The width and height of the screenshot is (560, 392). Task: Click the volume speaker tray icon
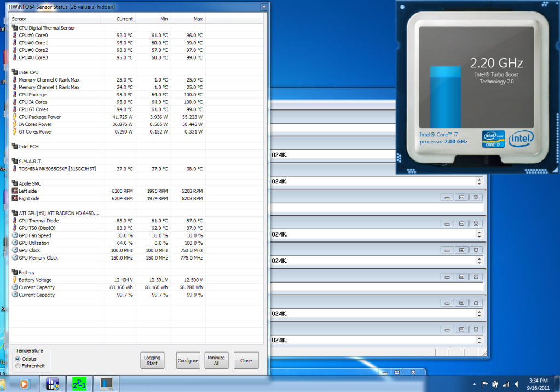coord(516,384)
